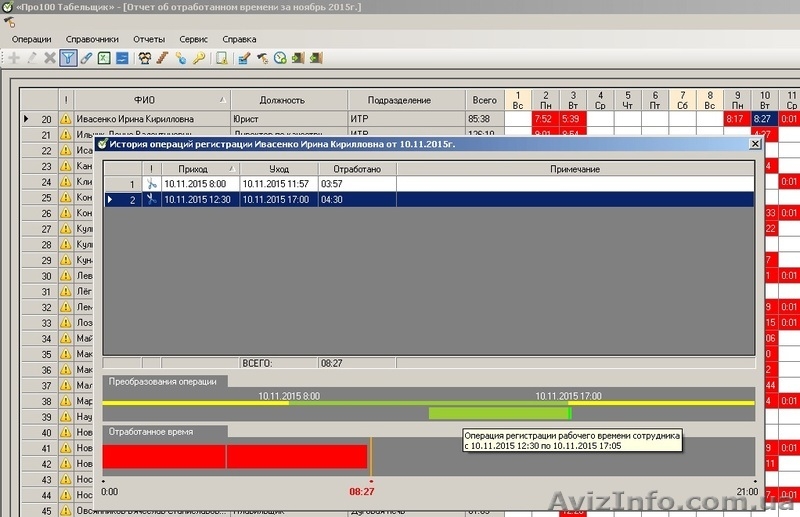Open the Отчеты menu
The height and width of the screenshot is (517, 800).
149,39
